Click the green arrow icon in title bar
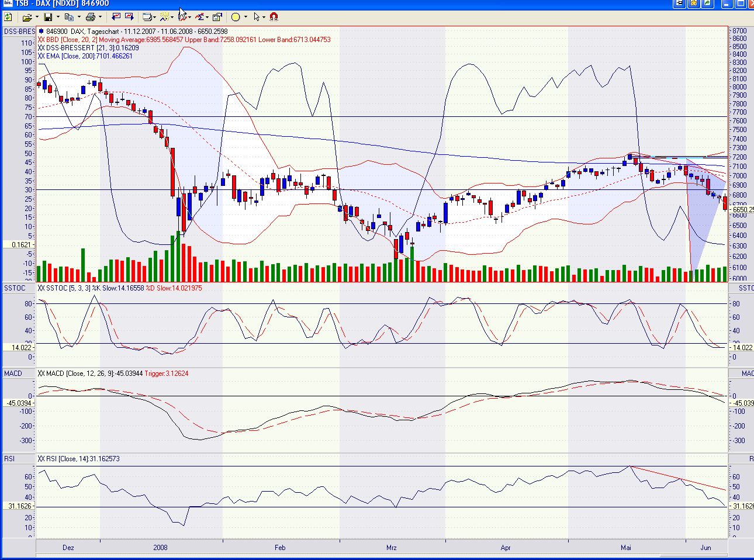Image resolution: width=754 pixels, height=560 pixels. [x=708, y=4]
